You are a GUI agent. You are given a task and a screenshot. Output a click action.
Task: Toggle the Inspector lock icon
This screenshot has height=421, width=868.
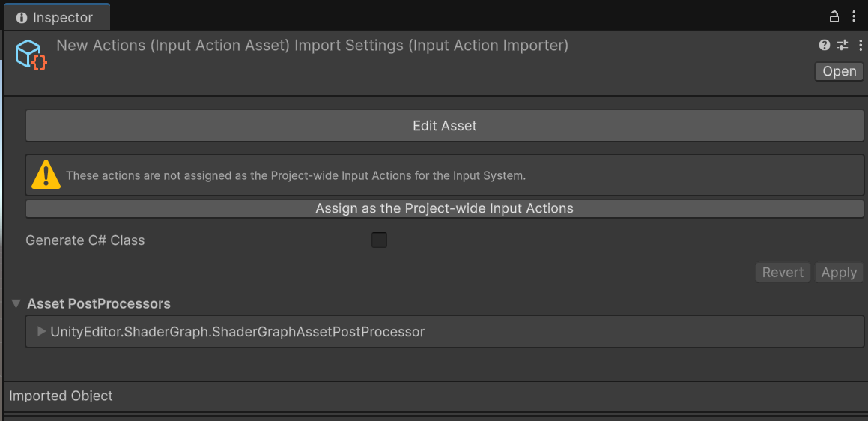pos(834,16)
